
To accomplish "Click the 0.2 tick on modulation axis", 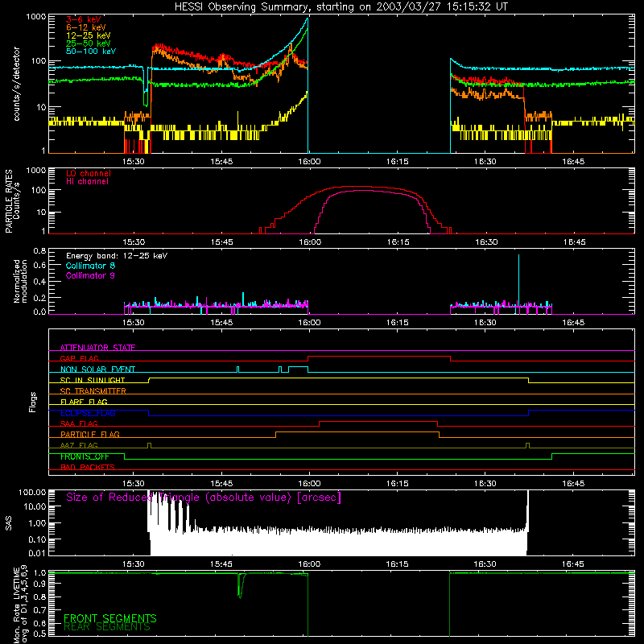I will [39, 298].
